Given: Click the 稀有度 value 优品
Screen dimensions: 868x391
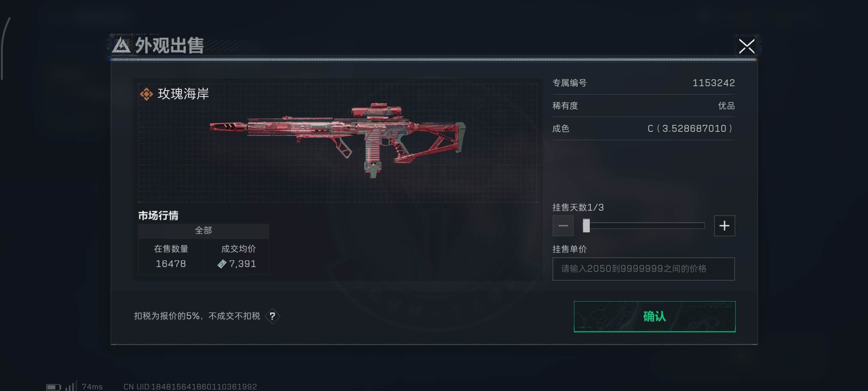Looking at the screenshot, I should pyautogui.click(x=726, y=106).
